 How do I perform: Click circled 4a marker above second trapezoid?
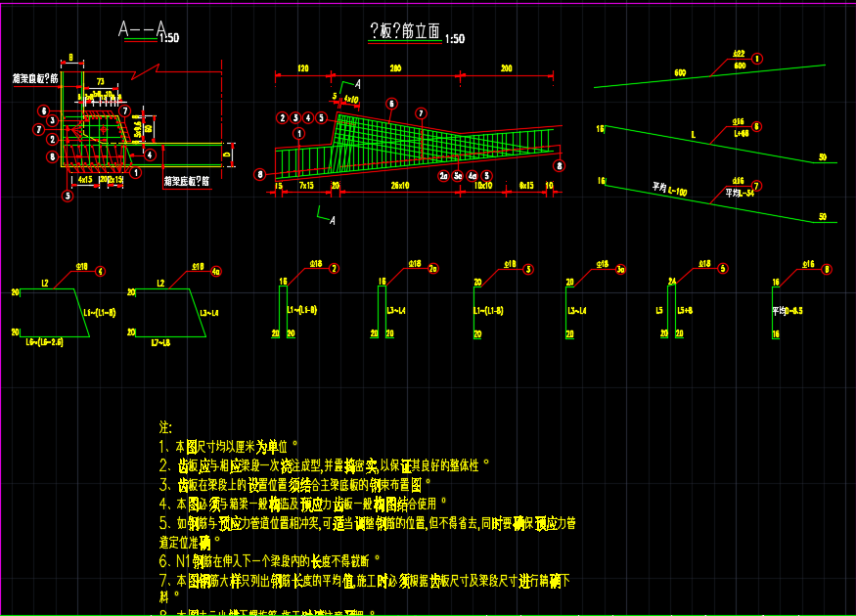(x=215, y=271)
